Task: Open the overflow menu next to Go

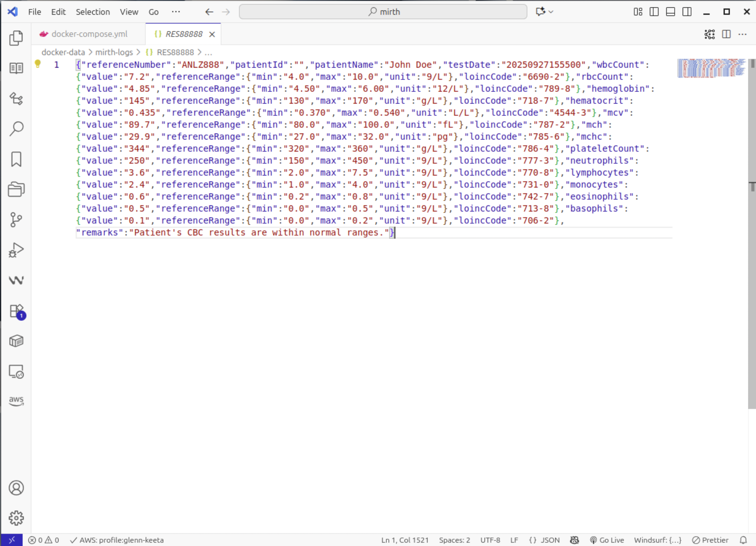Action: pos(176,12)
